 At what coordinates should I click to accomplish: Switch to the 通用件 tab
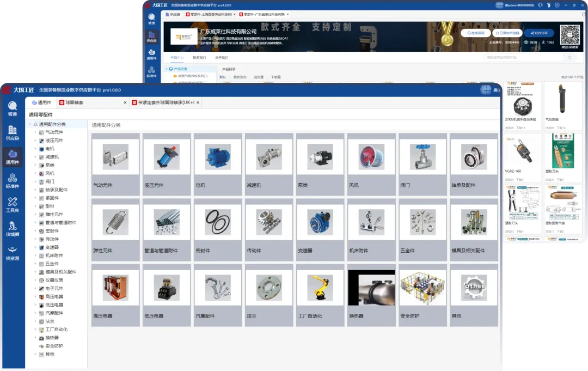click(x=41, y=102)
